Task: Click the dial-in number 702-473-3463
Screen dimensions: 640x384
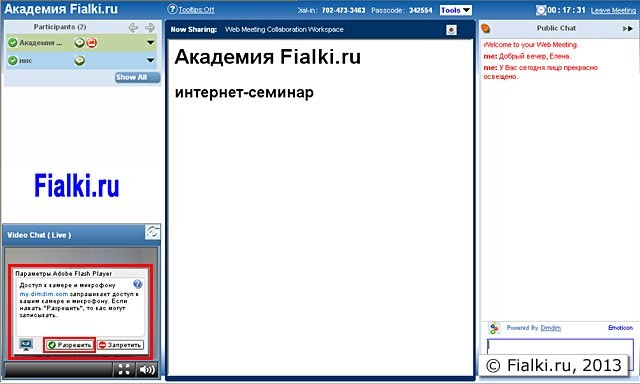Action: coord(343,10)
